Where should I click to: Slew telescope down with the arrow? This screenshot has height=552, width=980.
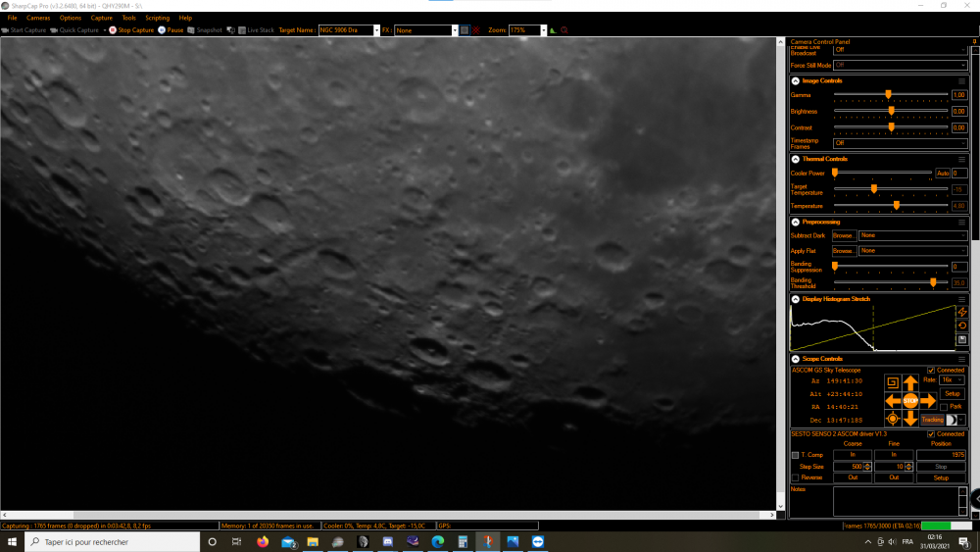click(910, 419)
